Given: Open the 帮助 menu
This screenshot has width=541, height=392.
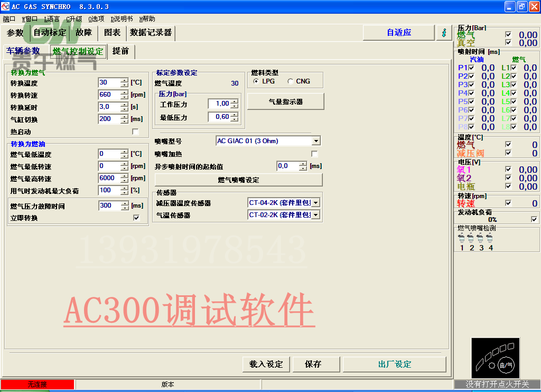Looking at the screenshot, I should coord(147,19).
